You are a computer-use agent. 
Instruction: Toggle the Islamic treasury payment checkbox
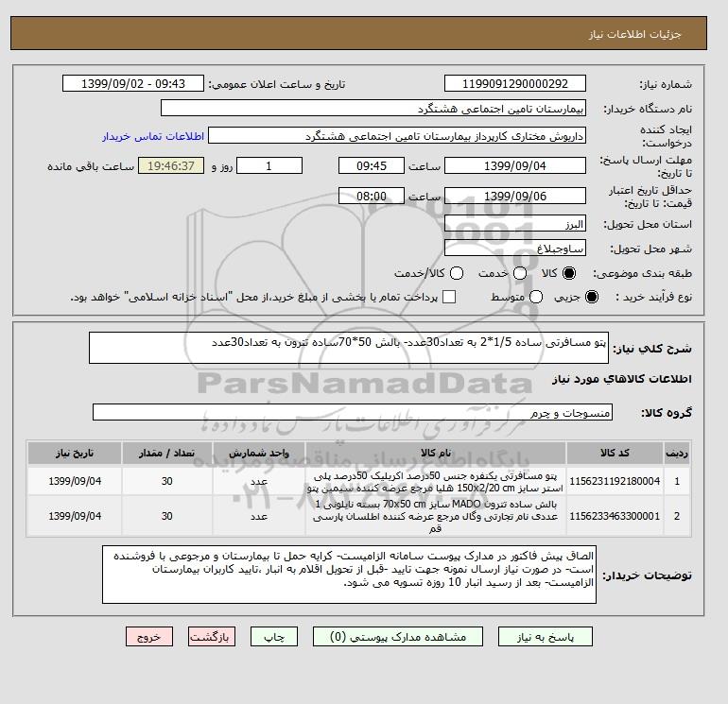coord(449,297)
